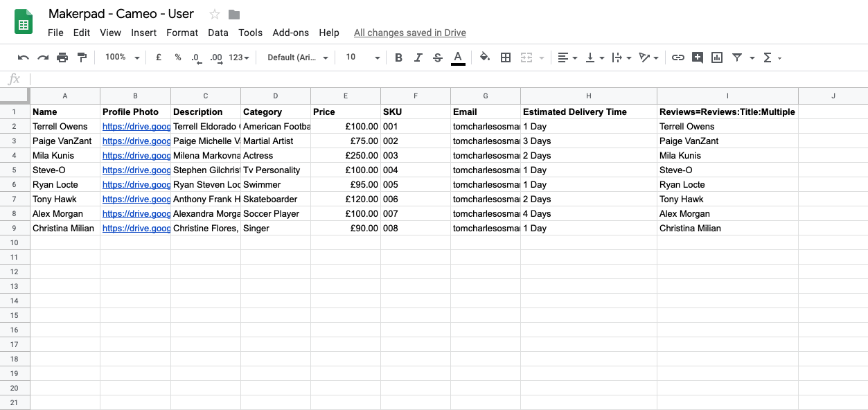Viewport: 868px width, 410px height.
Task: Click the Print icon
Action: point(62,57)
